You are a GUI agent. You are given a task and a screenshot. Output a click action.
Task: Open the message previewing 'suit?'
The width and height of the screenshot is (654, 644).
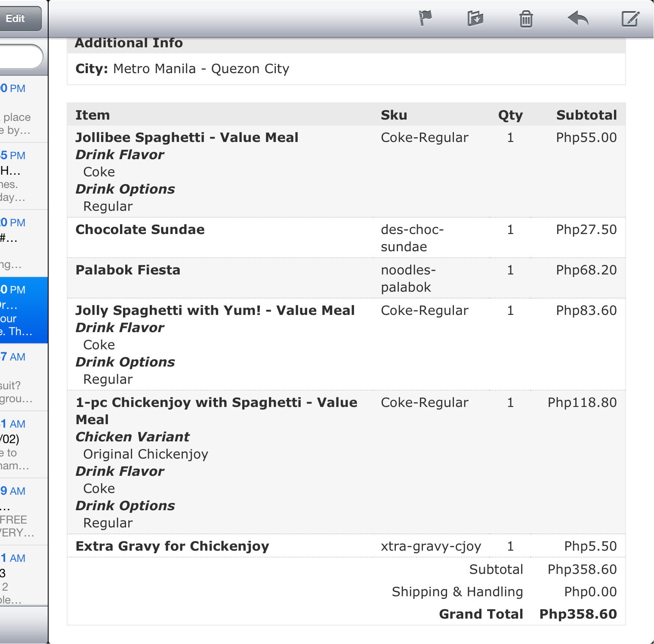pos(24,378)
